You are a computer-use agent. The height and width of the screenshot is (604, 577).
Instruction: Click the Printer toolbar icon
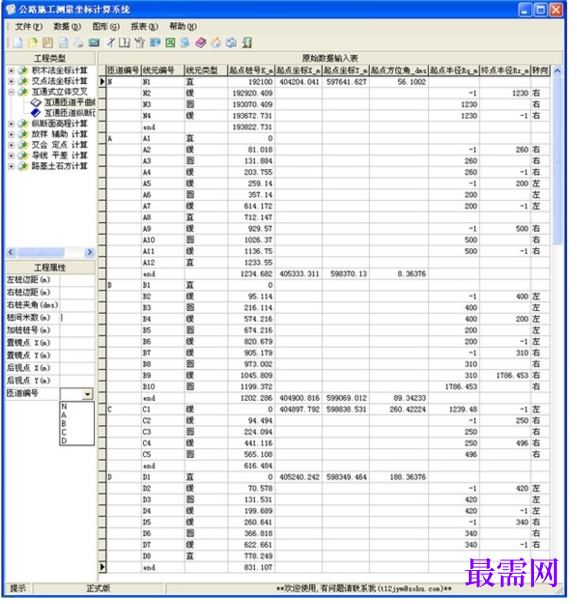(x=78, y=43)
